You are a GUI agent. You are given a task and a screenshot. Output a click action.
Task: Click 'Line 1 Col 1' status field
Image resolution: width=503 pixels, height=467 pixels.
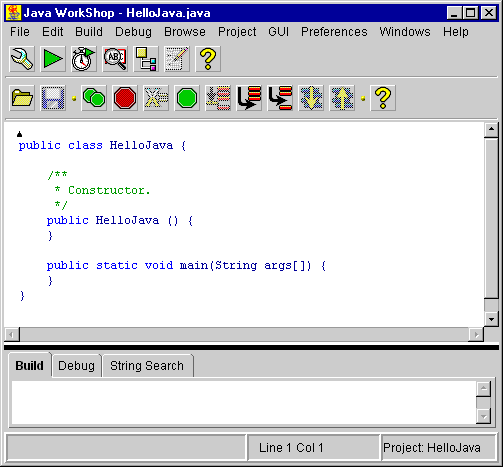tap(314, 448)
